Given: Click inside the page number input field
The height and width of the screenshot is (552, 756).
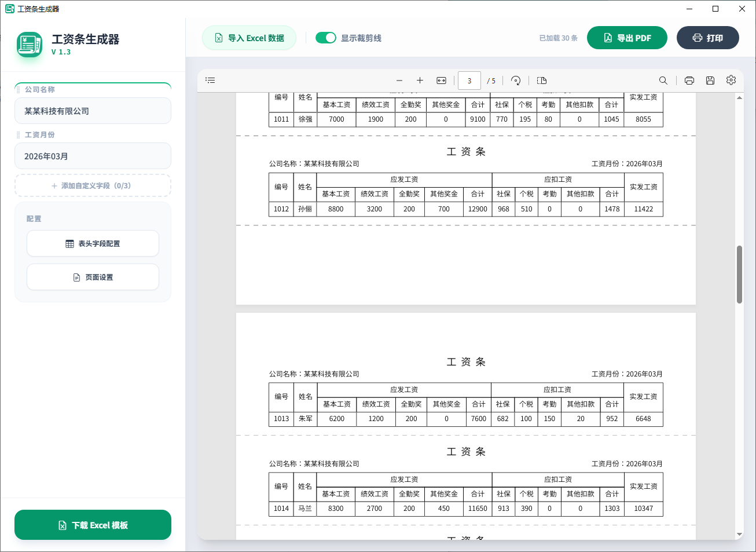Looking at the screenshot, I should point(469,81).
